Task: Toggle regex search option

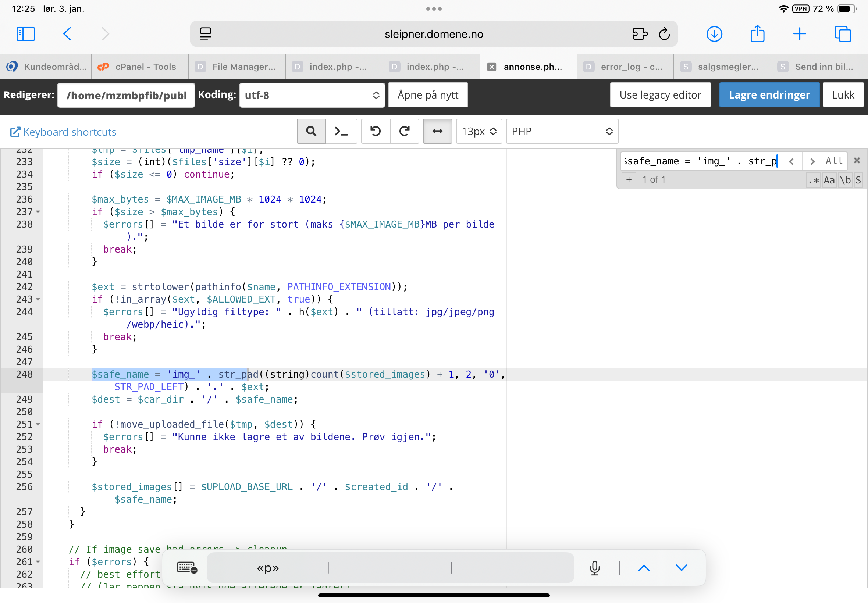Action: click(813, 180)
